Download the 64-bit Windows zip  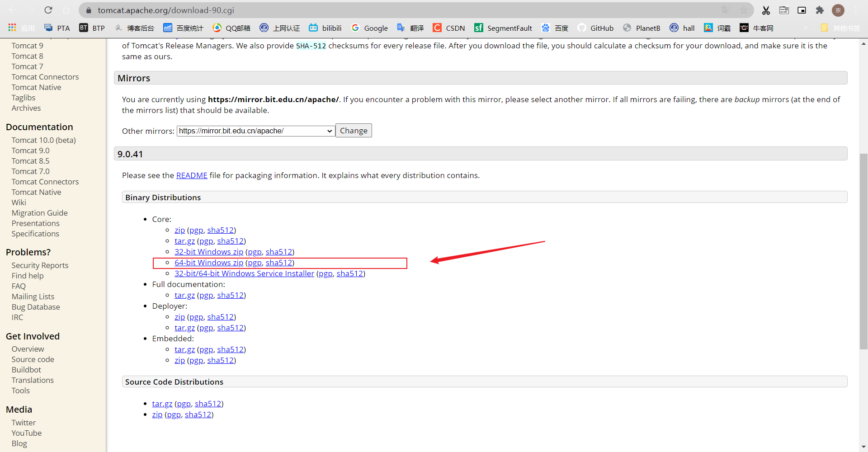(x=209, y=263)
